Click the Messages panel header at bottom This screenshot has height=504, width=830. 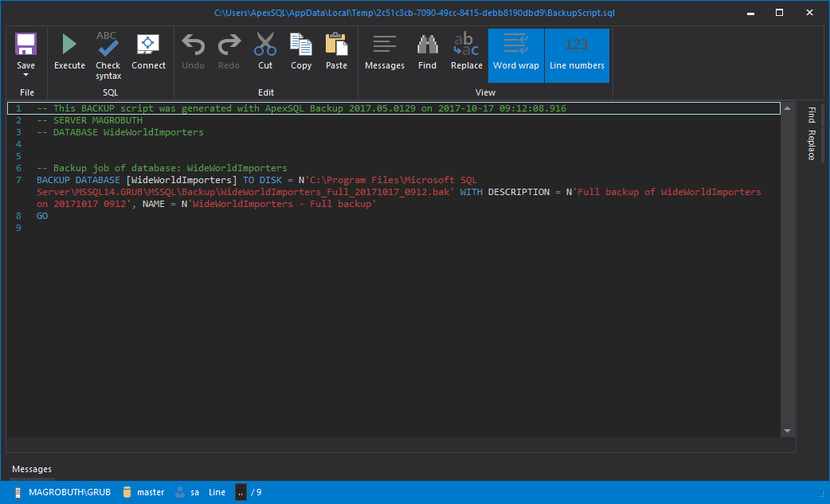coord(32,469)
